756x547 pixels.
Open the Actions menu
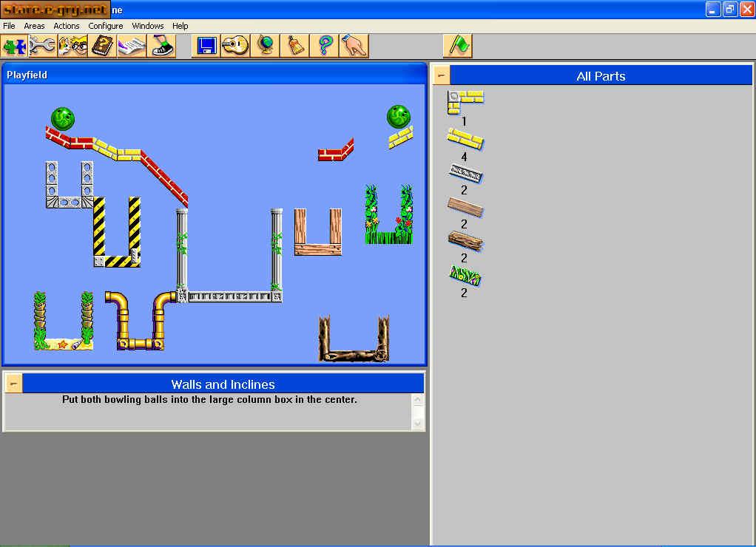click(66, 26)
